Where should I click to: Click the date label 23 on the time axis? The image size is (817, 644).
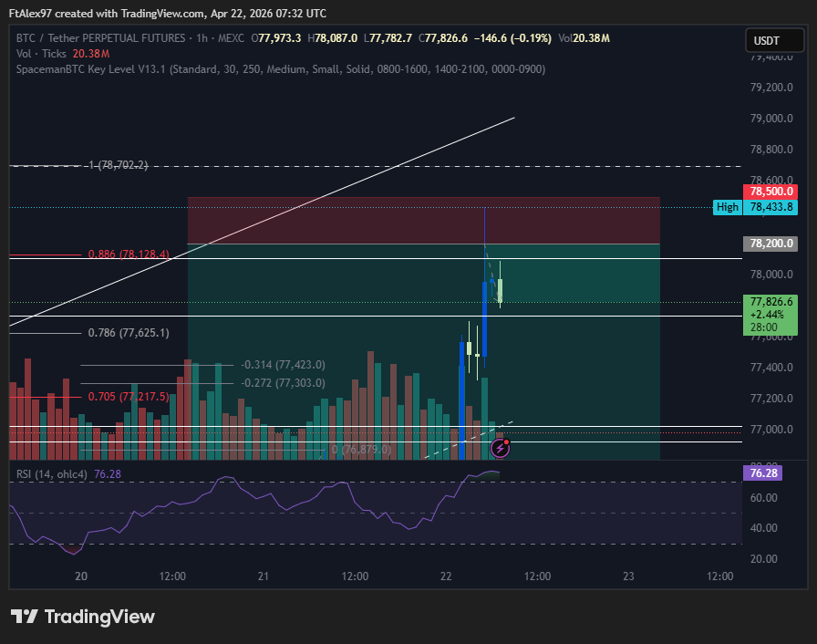tap(628, 576)
